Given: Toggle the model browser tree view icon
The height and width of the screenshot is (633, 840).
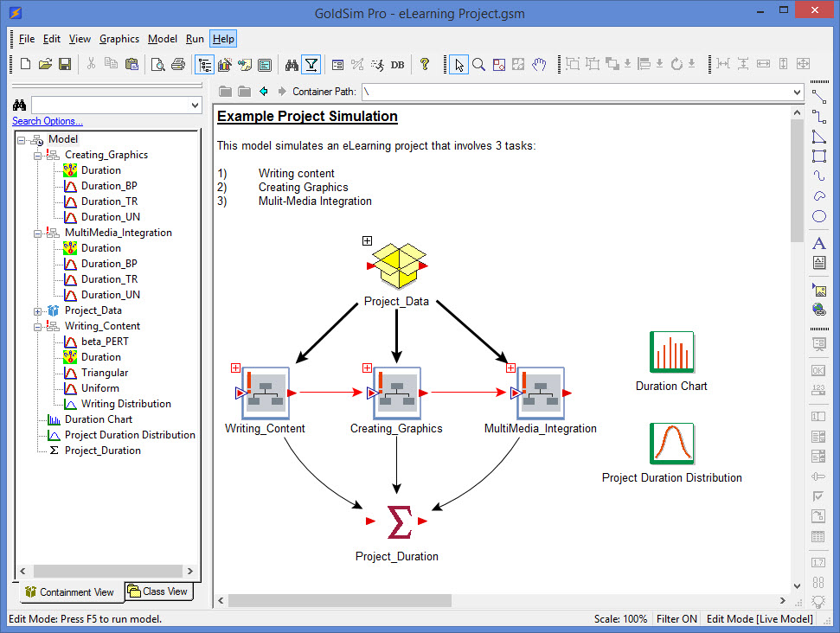Looking at the screenshot, I should [x=205, y=65].
